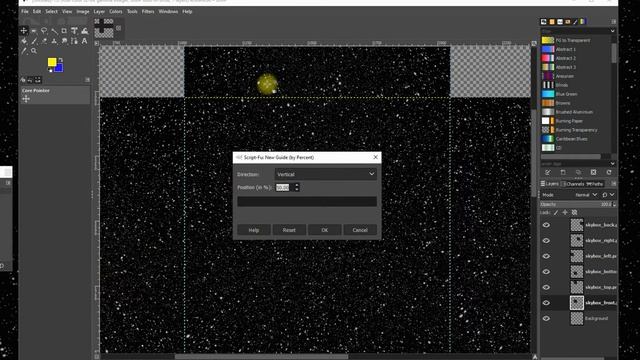Increase position percent with stepper arrow
This screenshot has width=640, height=360.
[297, 185]
